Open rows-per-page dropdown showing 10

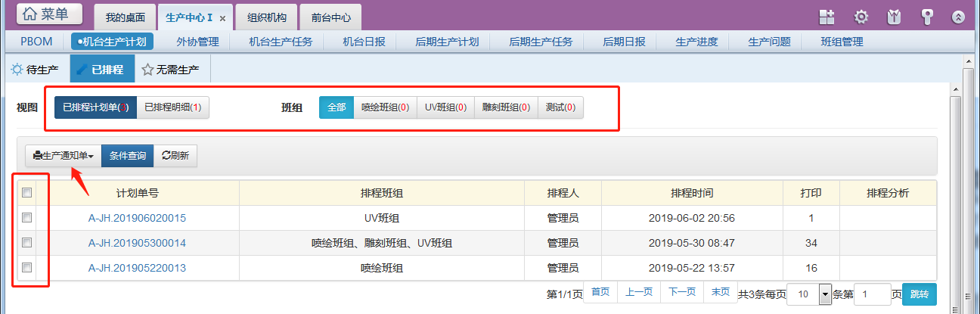coord(809,294)
